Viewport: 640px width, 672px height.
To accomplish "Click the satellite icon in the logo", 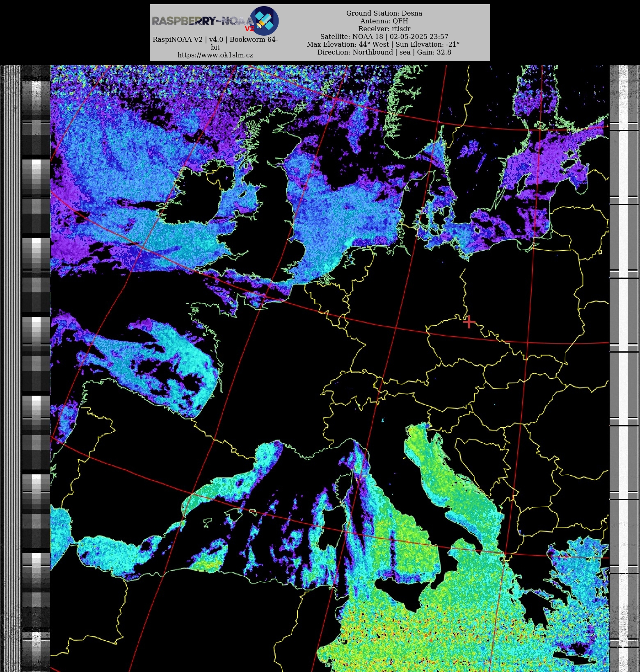I will pos(264,21).
